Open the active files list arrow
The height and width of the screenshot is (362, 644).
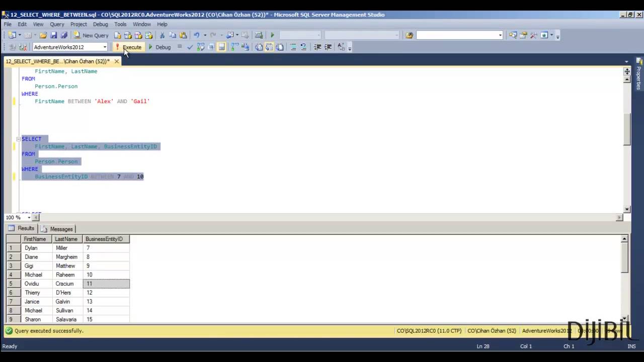(x=626, y=61)
